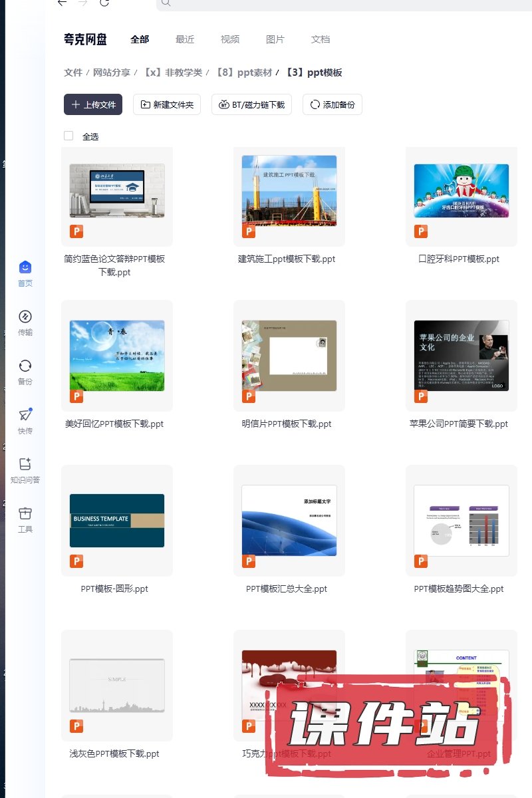
Task: Click the 上传文件 upload button
Action: (x=93, y=104)
